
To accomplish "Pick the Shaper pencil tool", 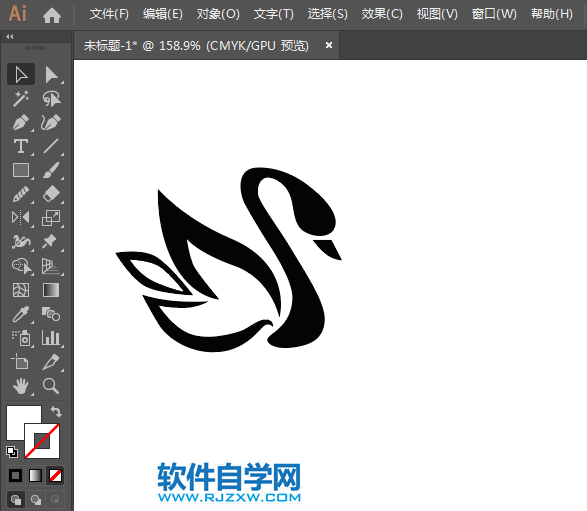I will pos(21,194).
